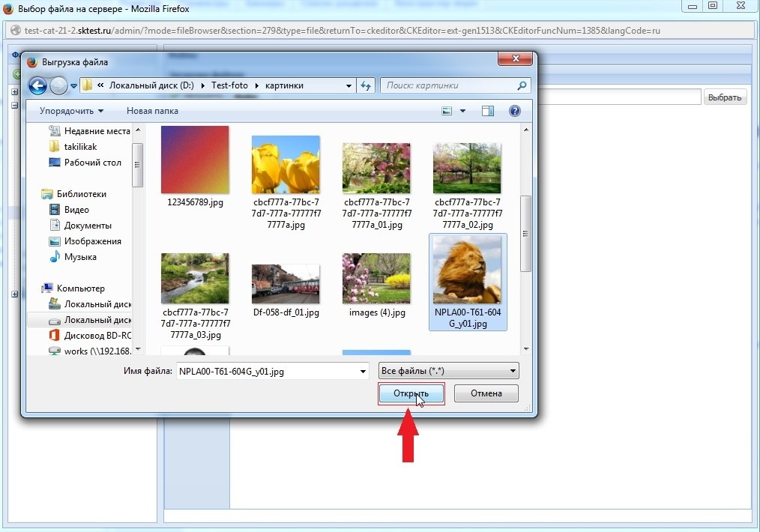Select Видео library in sidebar

pyautogui.click(x=76, y=210)
